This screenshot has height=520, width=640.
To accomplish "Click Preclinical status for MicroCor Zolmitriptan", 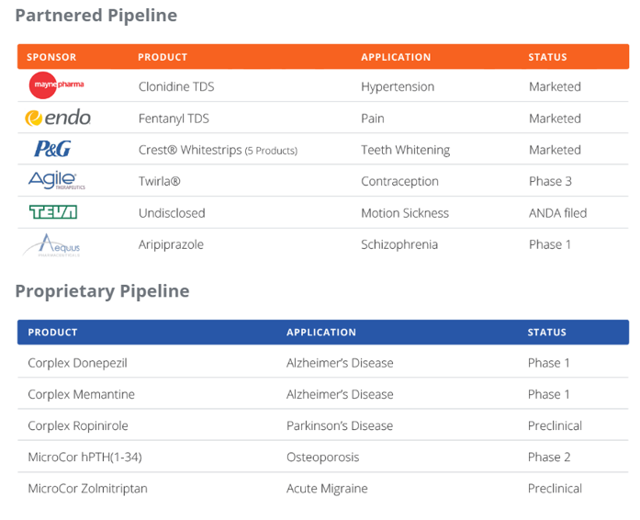I will click(555, 489).
